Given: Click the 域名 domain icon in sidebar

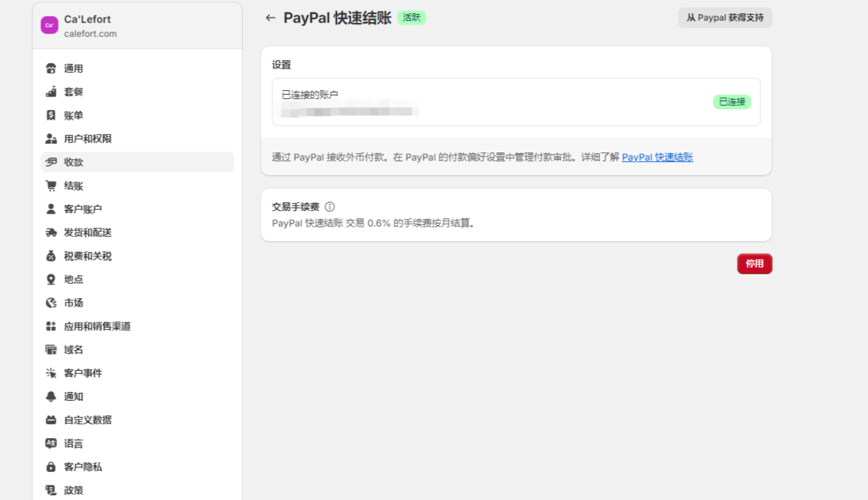Looking at the screenshot, I should [51, 350].
